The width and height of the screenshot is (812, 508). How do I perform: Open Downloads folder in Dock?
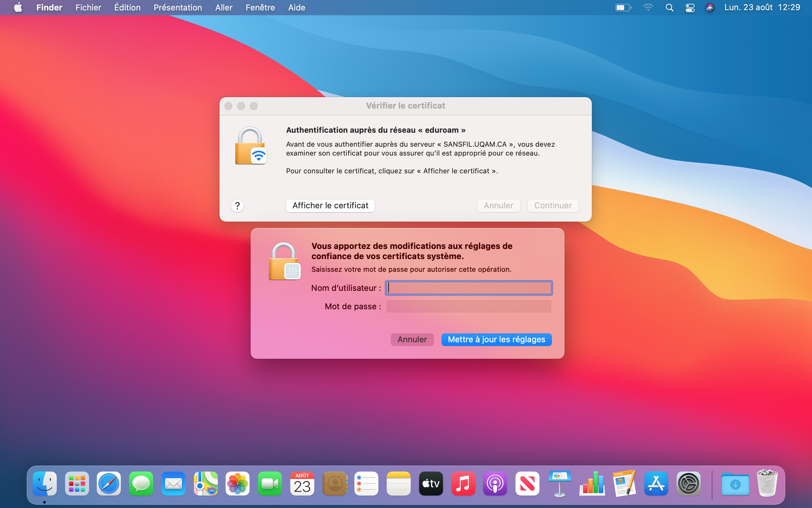coord(735,484)
